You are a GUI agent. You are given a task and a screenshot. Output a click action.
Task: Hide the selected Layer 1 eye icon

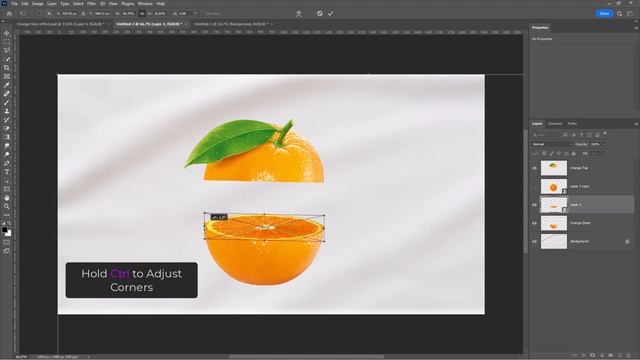(x=534, y=205)
